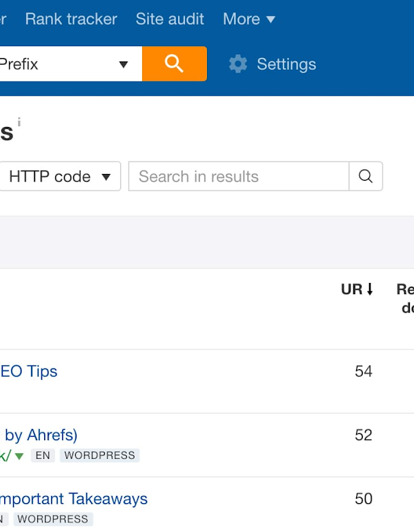Go to Site audit
Viewport: 414px width, 532px height.
tap(170, 19)
